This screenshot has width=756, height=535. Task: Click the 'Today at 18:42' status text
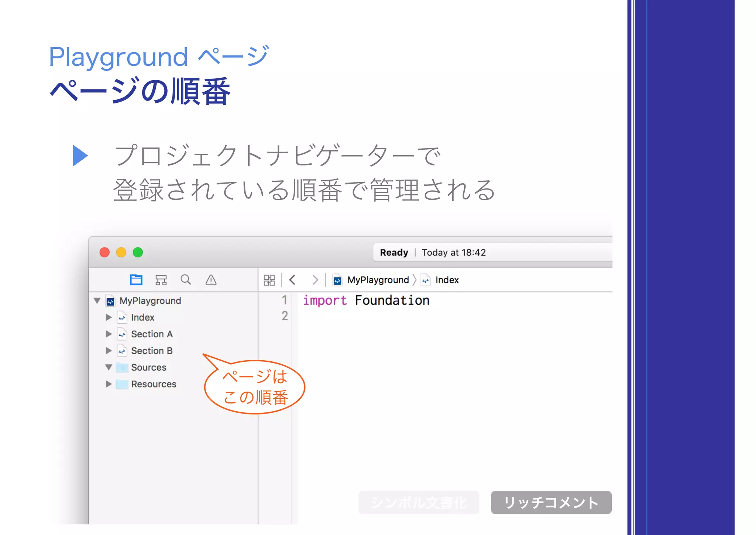tap(454, 252)
